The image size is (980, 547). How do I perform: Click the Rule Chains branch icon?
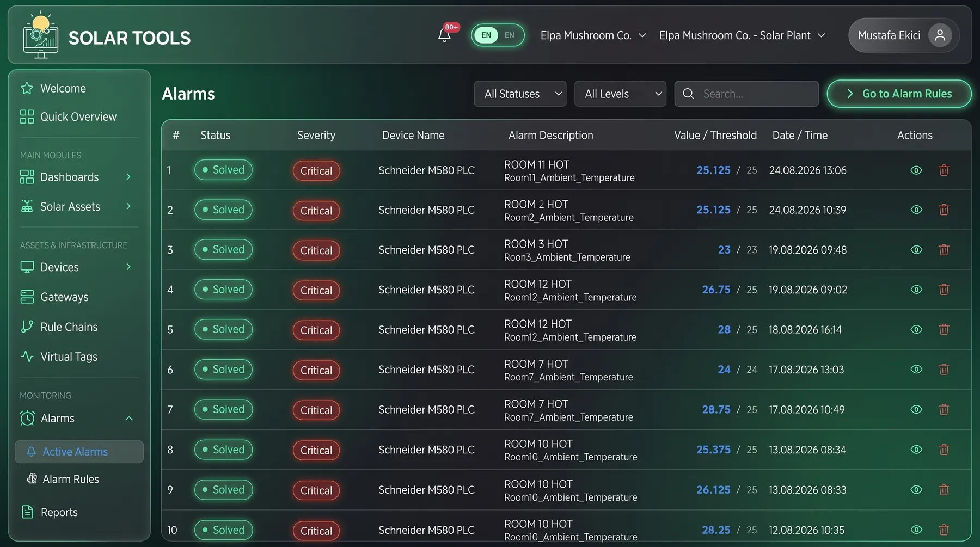27,327
